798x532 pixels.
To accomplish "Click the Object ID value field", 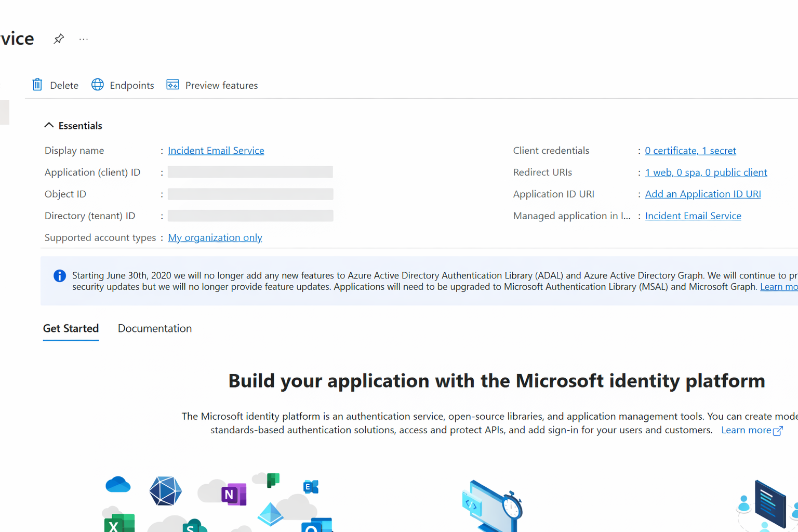I will 250,194.
